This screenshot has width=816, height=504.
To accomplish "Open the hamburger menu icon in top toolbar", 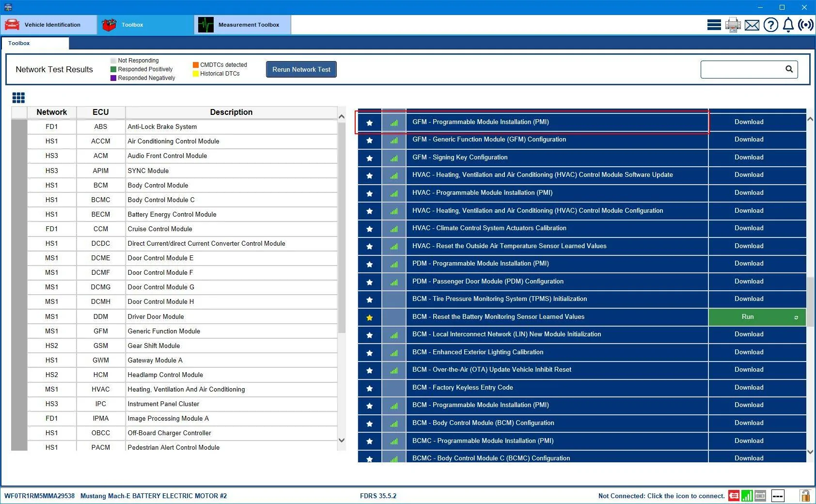I will click(714, 25).
